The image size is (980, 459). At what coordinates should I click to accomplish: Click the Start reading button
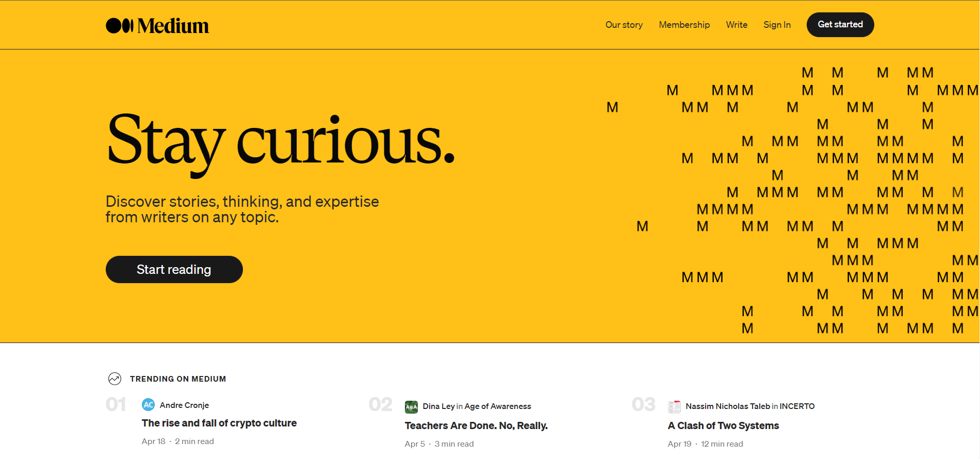(174, 269)
